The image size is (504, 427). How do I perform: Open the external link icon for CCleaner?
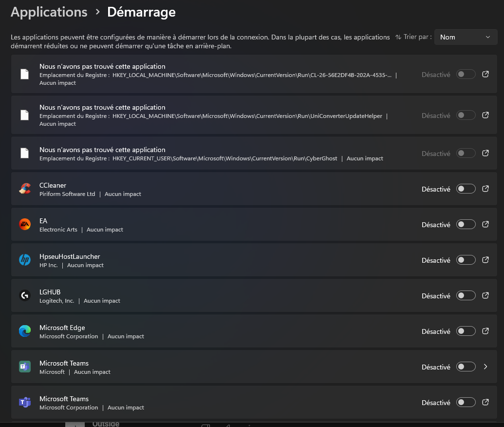(x=485, y=189)
